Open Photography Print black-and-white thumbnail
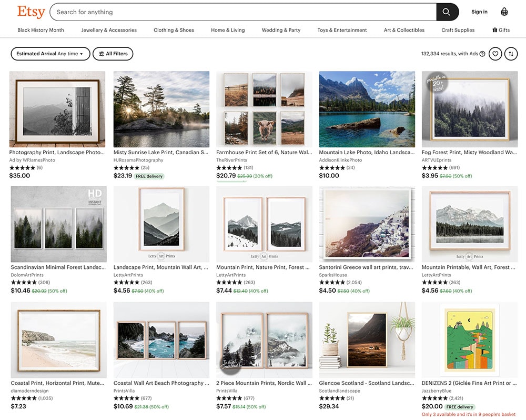This screenshot has width=526, height=420. pyautogui.click(x=57, y=109)
